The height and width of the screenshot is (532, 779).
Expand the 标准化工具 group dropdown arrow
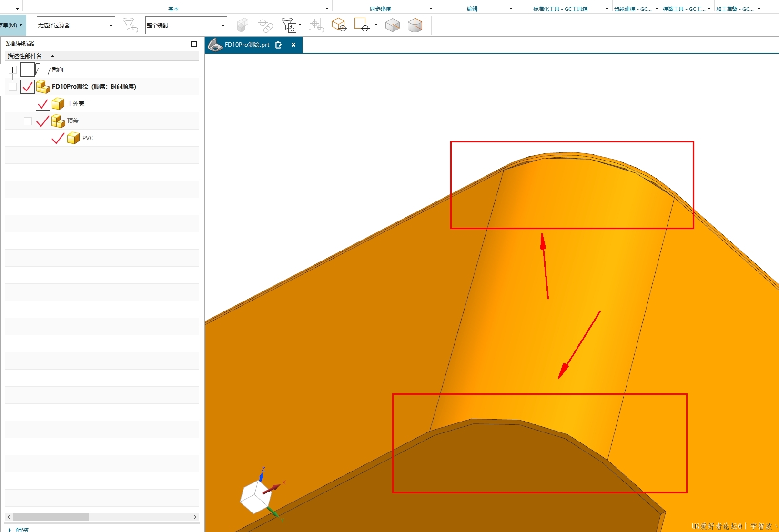(607, 9)
